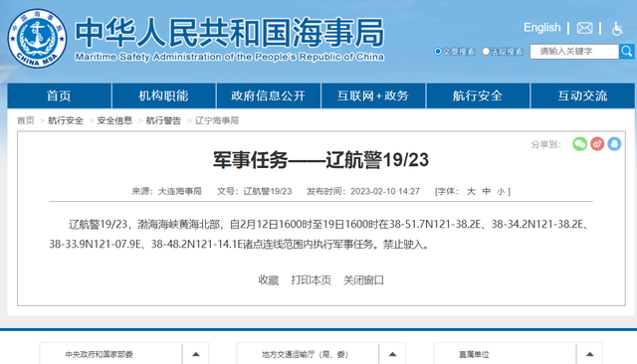637x364 pixels.
Task: Select the 文章搜索 radio option
Action: coord(438,51)
